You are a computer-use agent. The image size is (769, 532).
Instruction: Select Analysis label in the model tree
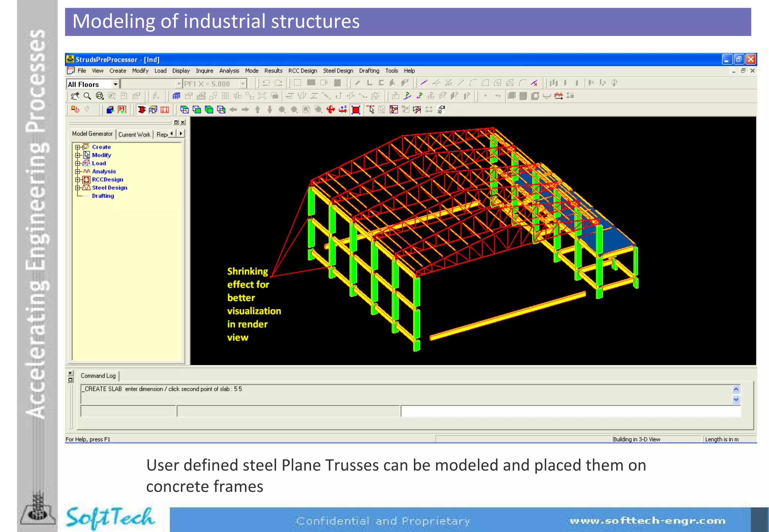point(104,171)
